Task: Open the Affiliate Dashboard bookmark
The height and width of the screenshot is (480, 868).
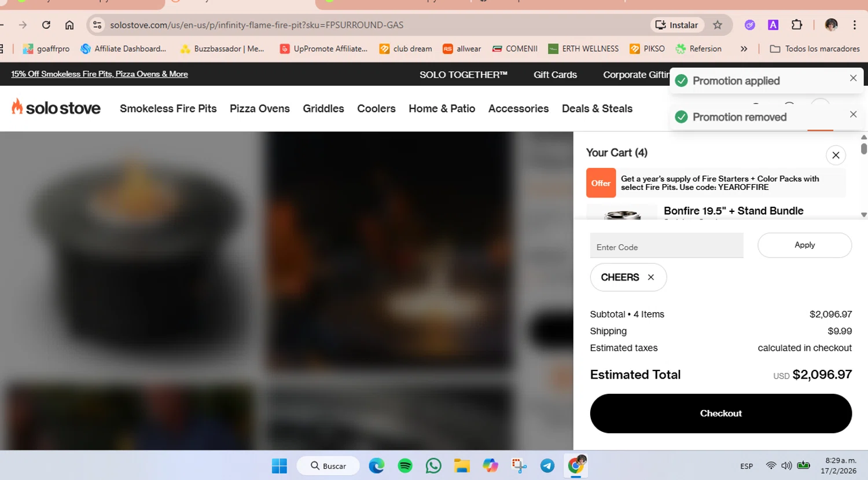Action: 123,49
